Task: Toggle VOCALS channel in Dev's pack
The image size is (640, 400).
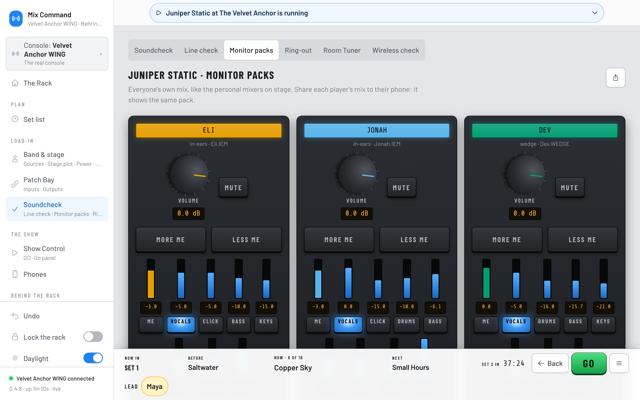Action: click(516, 324)
